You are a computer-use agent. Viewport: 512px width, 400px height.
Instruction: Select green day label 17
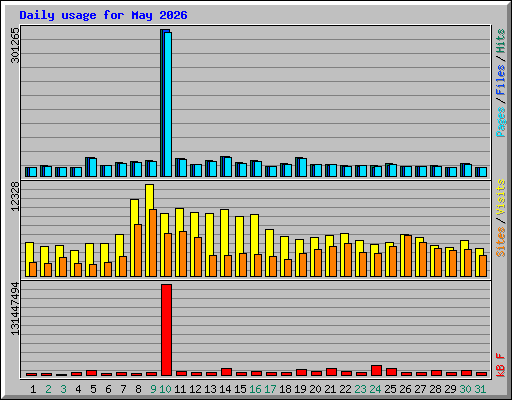pyautogui.click(x=270, y=389)
